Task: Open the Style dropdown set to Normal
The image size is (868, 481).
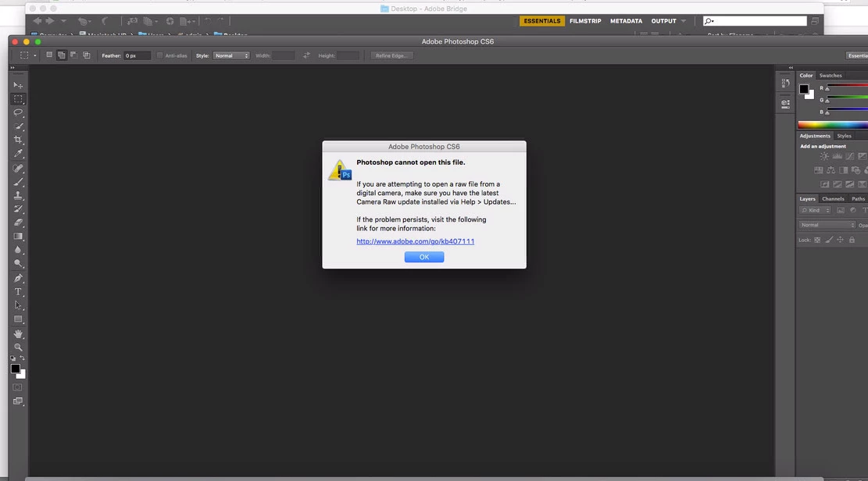Action: [x=231, y=55]
